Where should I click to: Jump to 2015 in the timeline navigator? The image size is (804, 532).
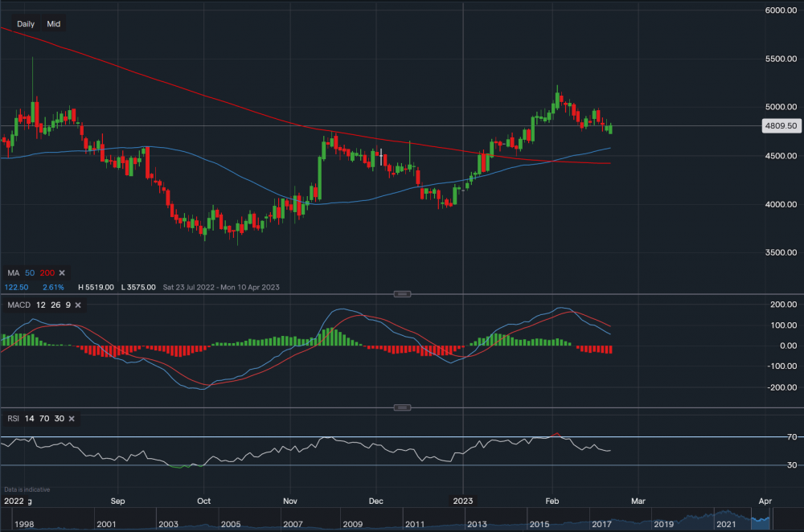click(539, 524)
